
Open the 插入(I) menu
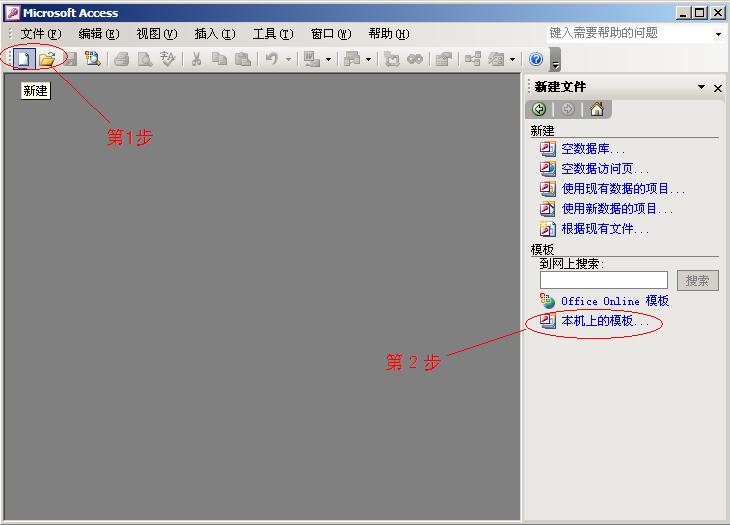coord(215,34)
